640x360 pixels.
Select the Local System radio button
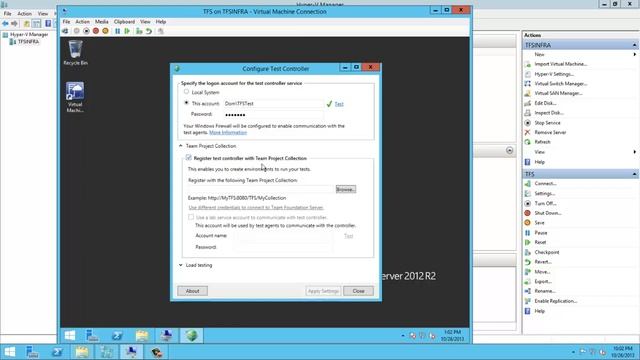tap(187, 92)
